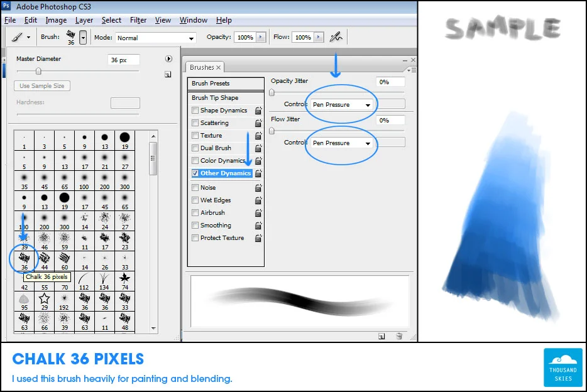Create new preset from this brush icon

[168, 74]
